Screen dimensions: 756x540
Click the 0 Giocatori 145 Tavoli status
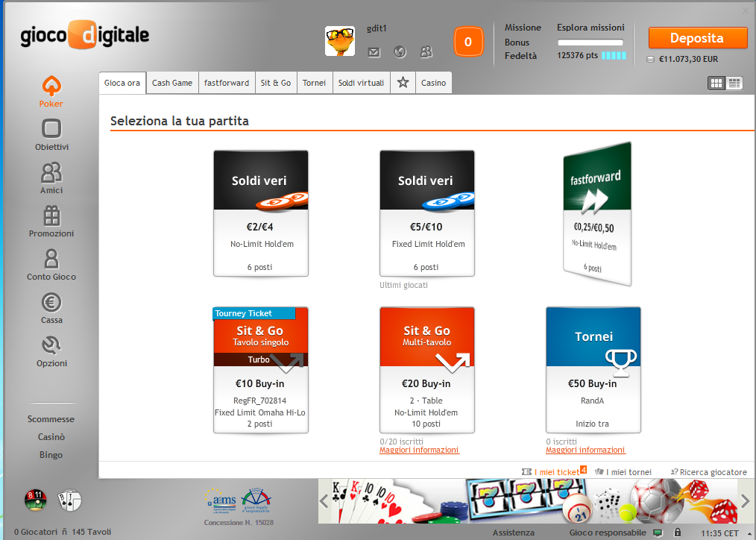(x=63, y=532)
